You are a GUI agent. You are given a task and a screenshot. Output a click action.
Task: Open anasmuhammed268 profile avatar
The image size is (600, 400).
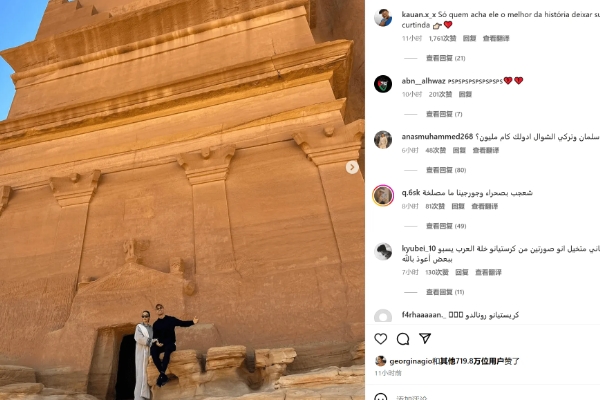click(383, 140)
